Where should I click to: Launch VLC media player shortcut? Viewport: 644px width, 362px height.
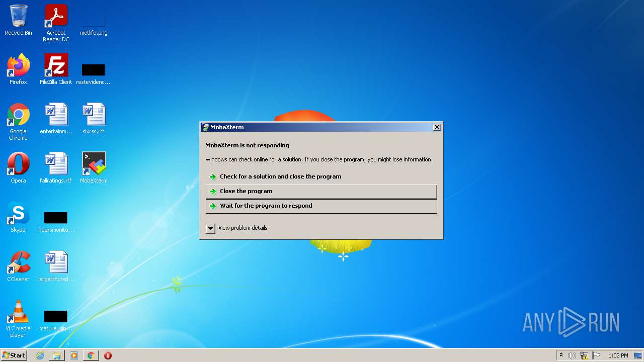click(18, 319)
